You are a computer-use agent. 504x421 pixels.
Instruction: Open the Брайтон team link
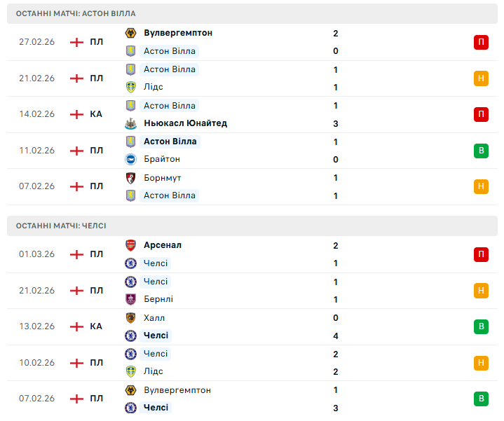click(x=161, y=159)
